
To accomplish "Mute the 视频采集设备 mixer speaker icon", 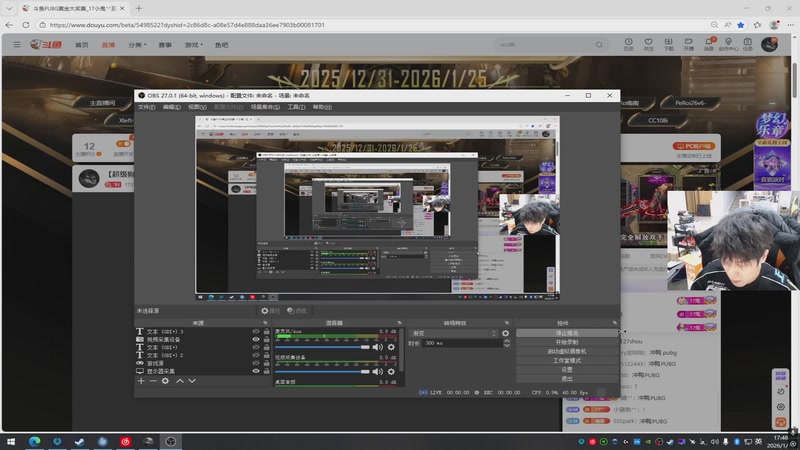I will 378,371.
